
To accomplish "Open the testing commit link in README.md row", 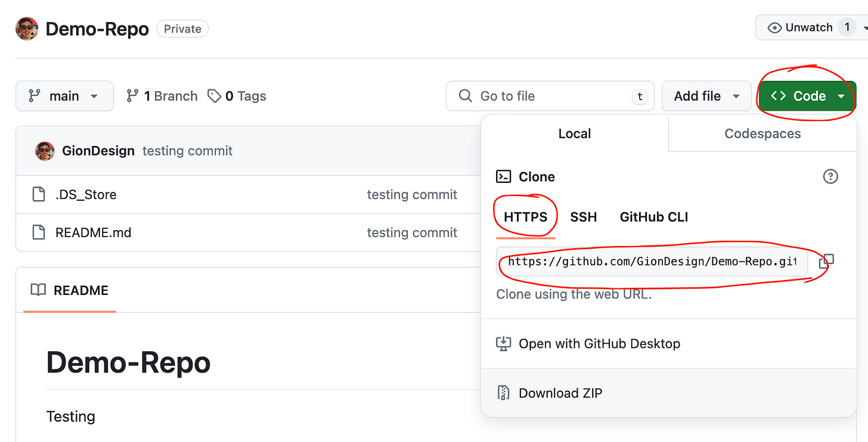I will point(412,232).
